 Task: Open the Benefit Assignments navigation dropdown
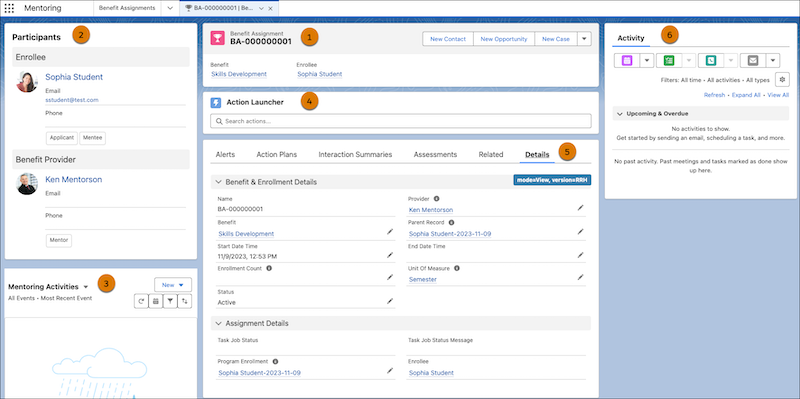[x=170, y=8]
